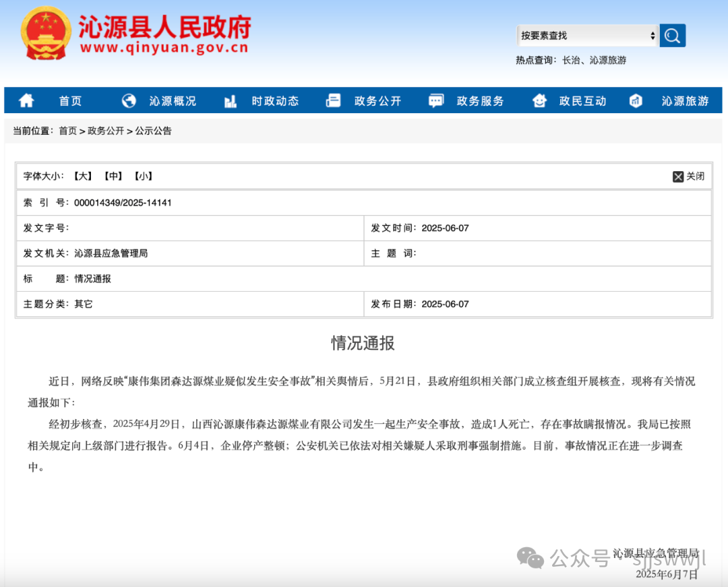Click the X close icon
Image resolution: width=728 pixels, height=587 pixels.
point(678,177)
